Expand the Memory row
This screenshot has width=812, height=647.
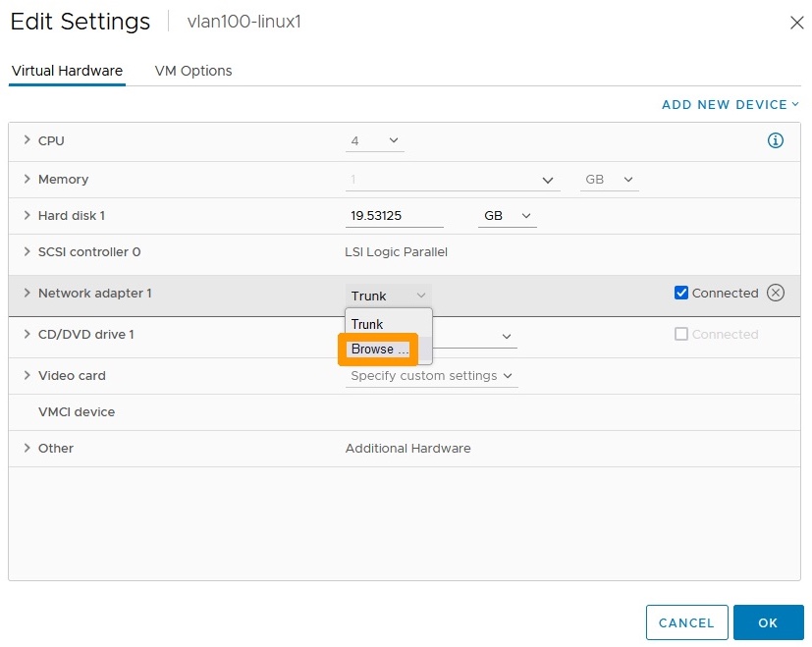click(x=27, y=179)
